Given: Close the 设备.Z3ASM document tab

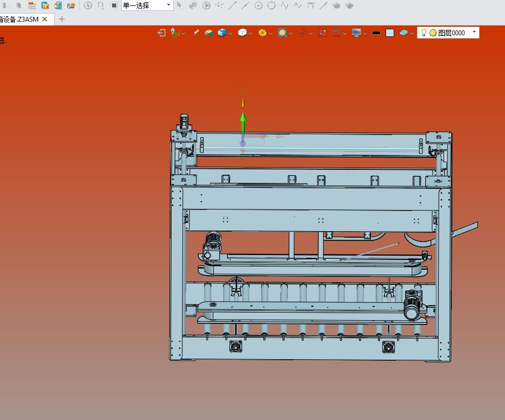Looking at the screenshot, I should tap(45, 19).
